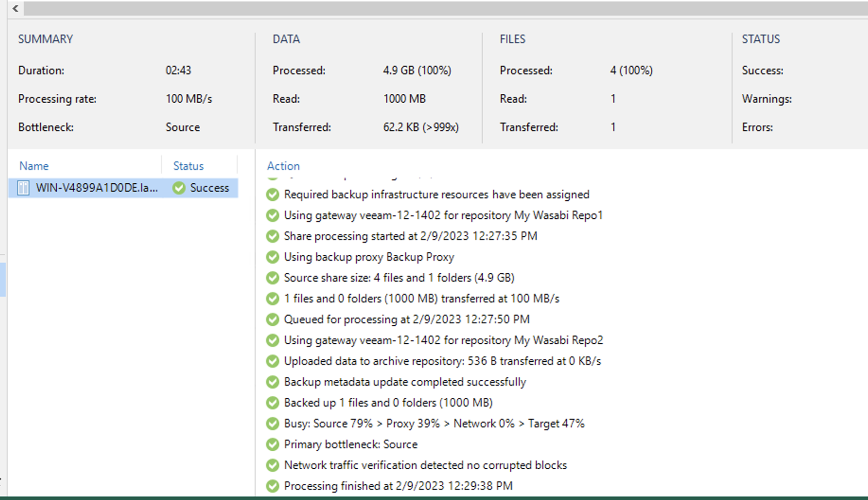This screenshot has width=868, height=500.
Task: Click check icon beside Network traffic verification line
Action: coord(273,465)
